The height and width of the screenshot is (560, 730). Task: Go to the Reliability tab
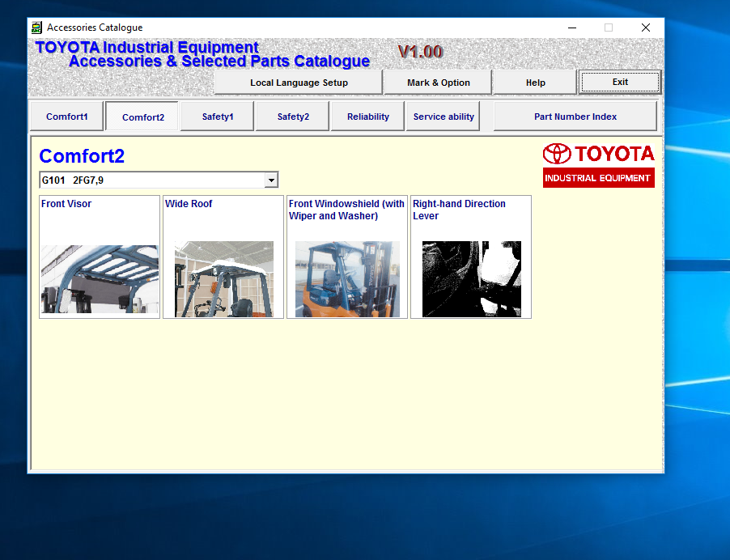367,117
